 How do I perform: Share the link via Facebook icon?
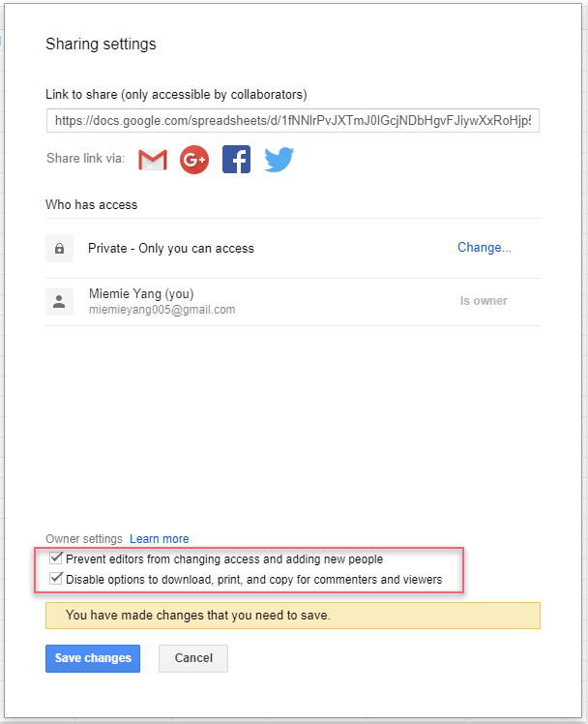point(236,160)
